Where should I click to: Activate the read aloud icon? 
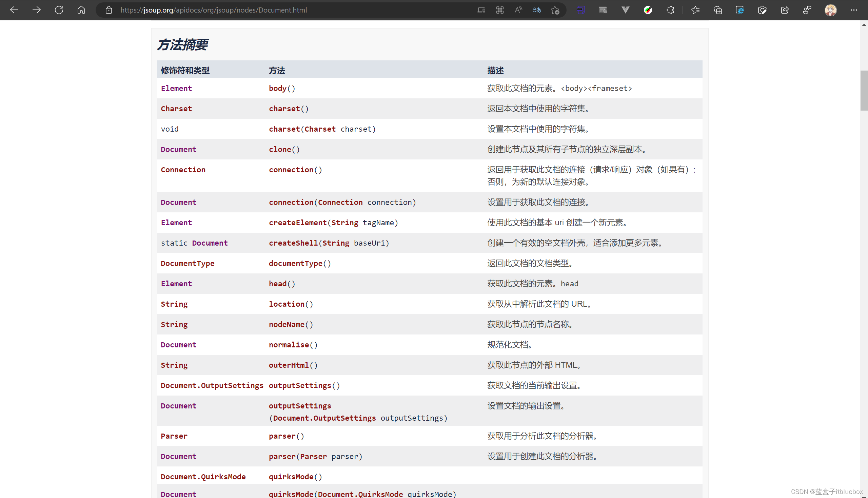[x=518, y=10]
